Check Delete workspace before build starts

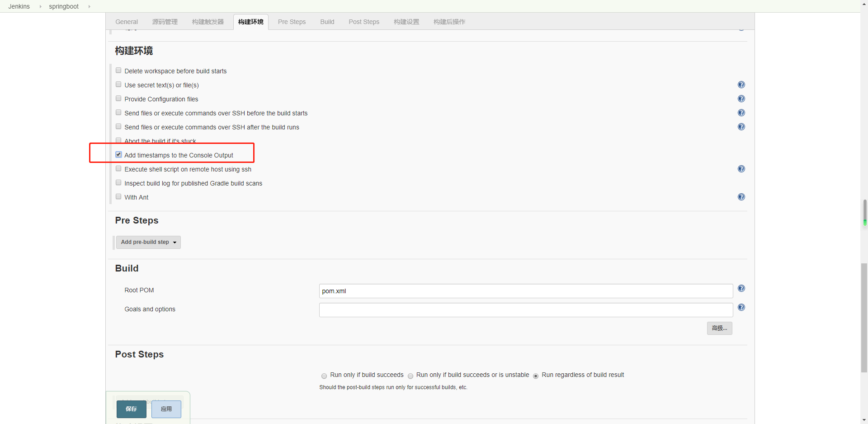118,70
